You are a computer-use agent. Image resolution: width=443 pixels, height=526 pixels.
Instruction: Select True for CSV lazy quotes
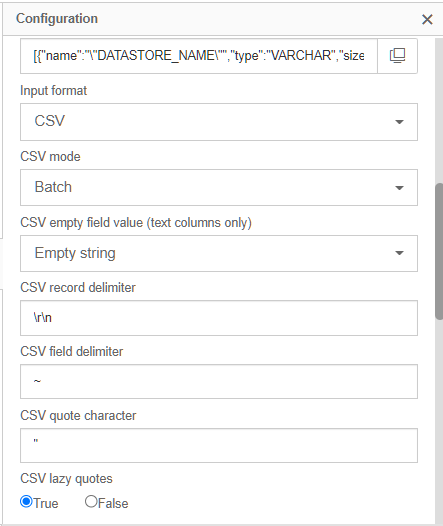click(x=26, y=502)
